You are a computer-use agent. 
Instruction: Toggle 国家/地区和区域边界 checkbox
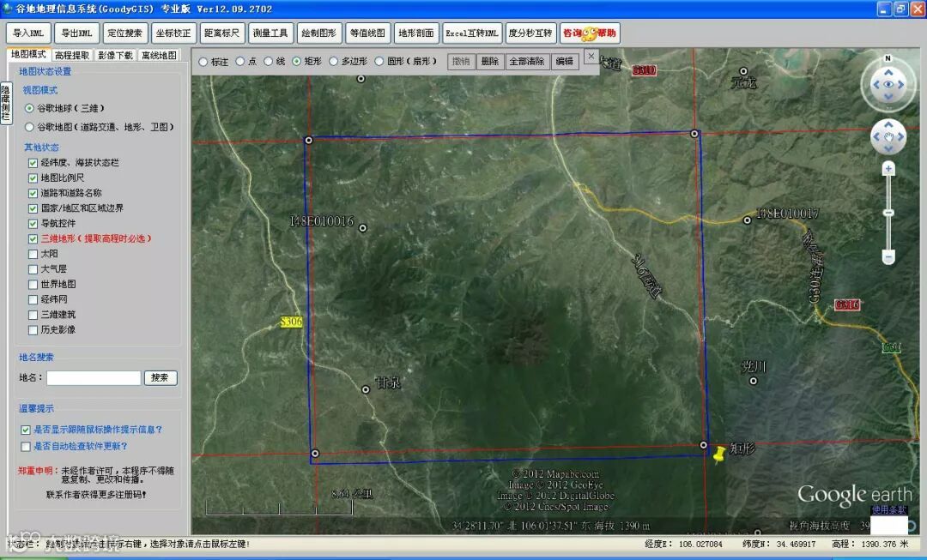tap(33, 208)
